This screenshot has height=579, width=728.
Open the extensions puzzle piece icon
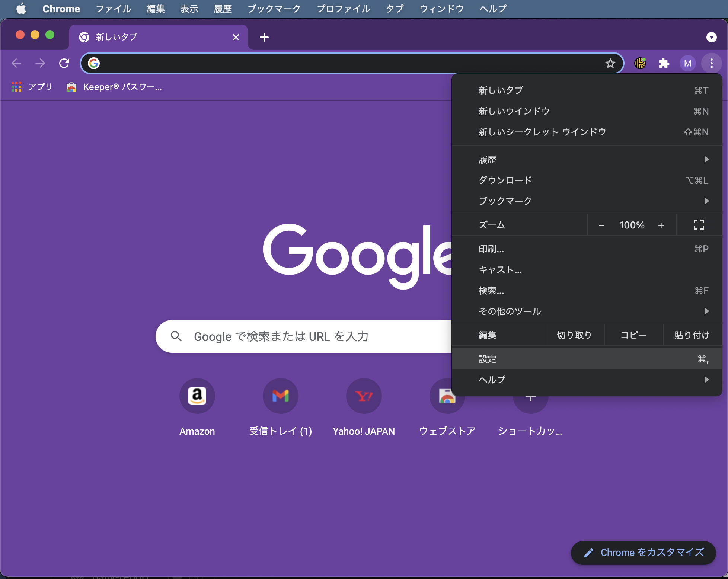coord(664,63)
